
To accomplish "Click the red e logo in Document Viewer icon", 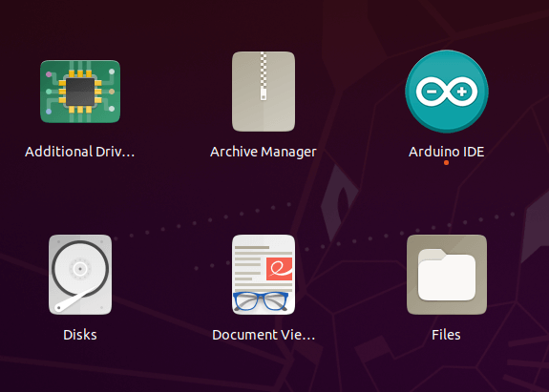I will click(279, 269).
